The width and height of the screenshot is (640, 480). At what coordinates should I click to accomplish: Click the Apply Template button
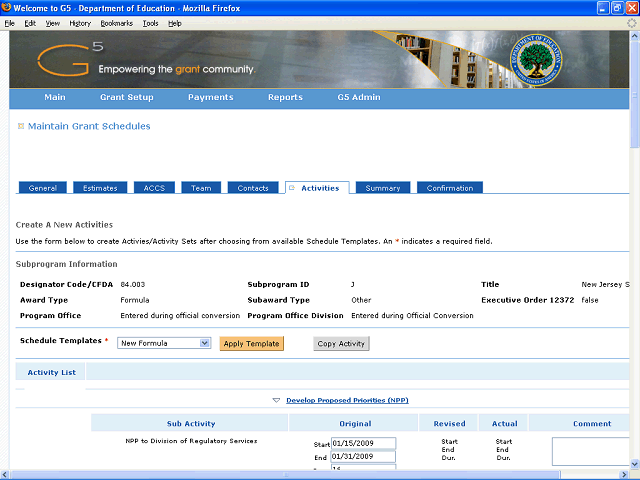[251, 344]
